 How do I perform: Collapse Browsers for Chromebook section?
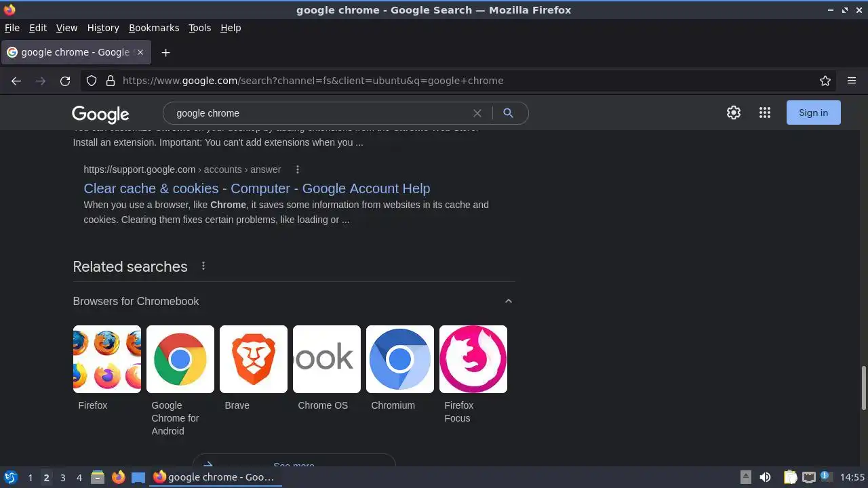[509, 301]
